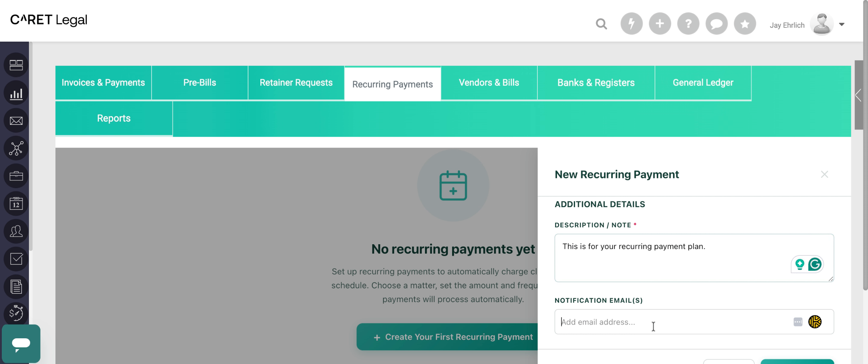Click the description textarea resize handle
The image size is (868, 364).
pyautogui.click(x=830, y=279)
